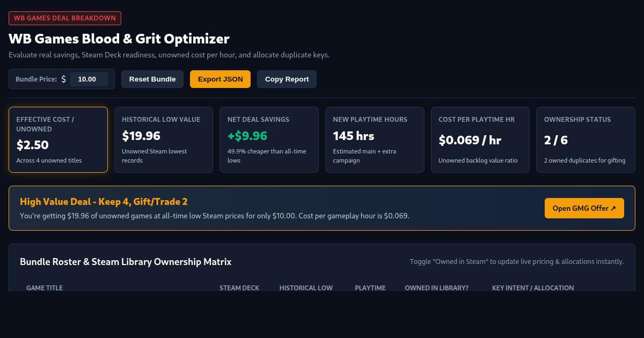Click the 'Across 4 unowned titles' text
Viewport: 644px width, 338px height.
coord(49,160)
